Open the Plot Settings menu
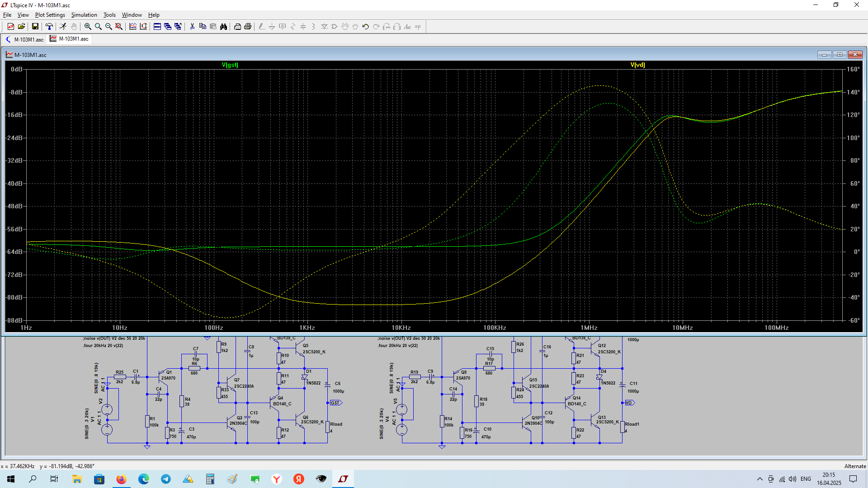Screen dimensions: 868x488 click(x=50, y=15)
